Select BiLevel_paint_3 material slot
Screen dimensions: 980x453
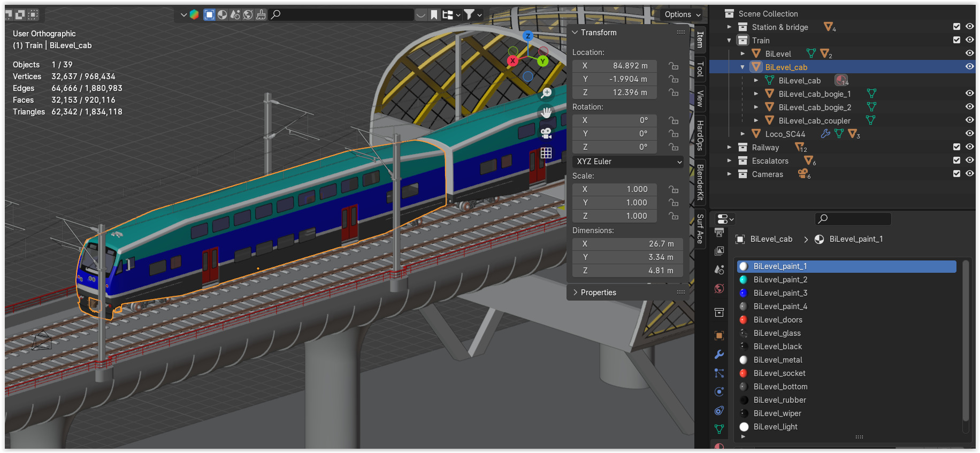tap(847, 293)
